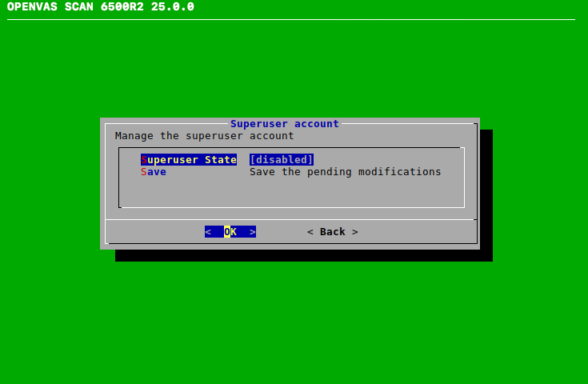
Task: Click the 'B' hotkey letter in Back
Action: [x=323, y=232]
